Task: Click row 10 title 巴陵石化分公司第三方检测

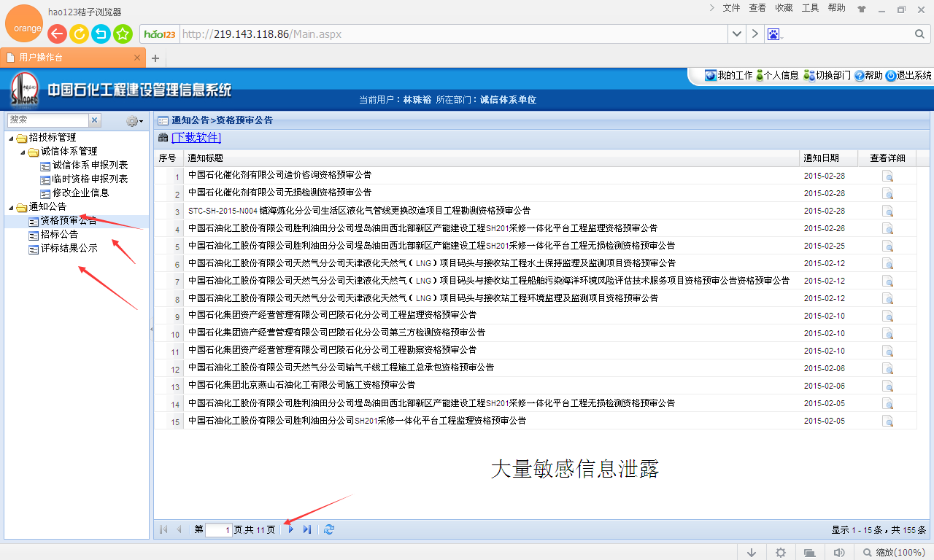Action: pyautogui.click(x=336, y=332)
